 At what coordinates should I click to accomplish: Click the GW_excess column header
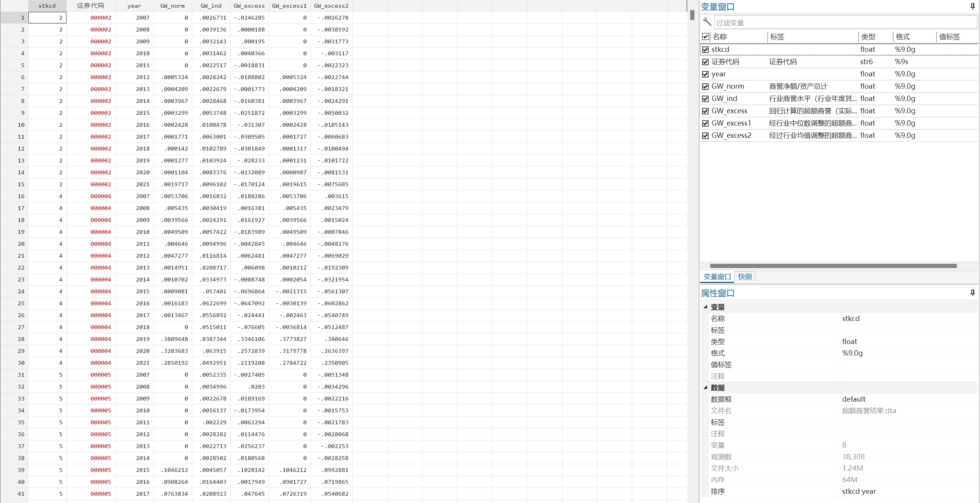point(249,6)
